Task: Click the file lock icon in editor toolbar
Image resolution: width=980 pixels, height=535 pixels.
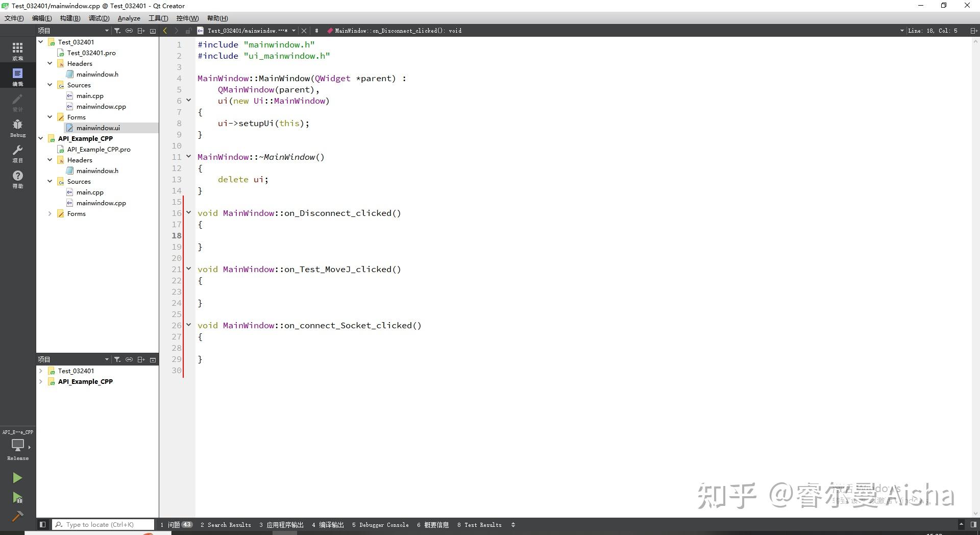Action: tap(188, 31)
